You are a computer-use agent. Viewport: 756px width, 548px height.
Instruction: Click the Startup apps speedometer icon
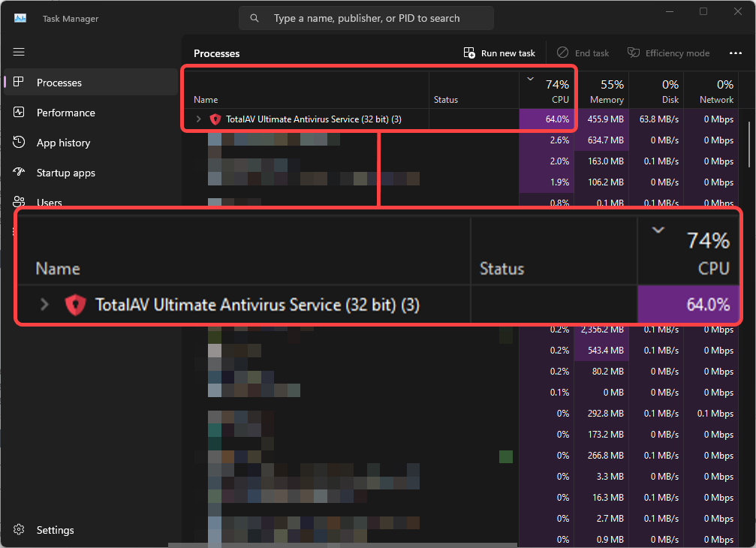[19, 172]
